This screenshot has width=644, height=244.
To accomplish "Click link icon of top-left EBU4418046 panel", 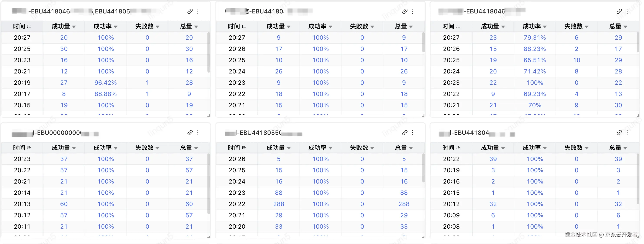I will 190,11.
